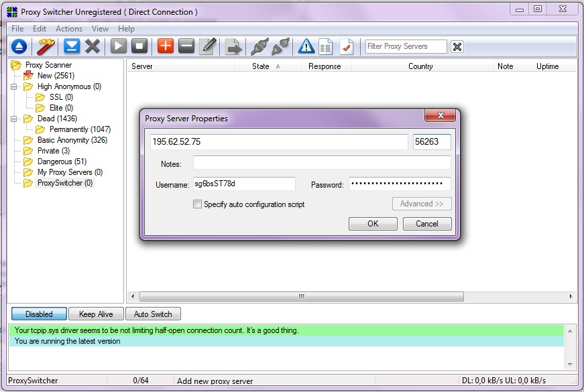Click the blue warning triangle icon
The height and width of the screenshot is (392, 584).
coord(306,46)
